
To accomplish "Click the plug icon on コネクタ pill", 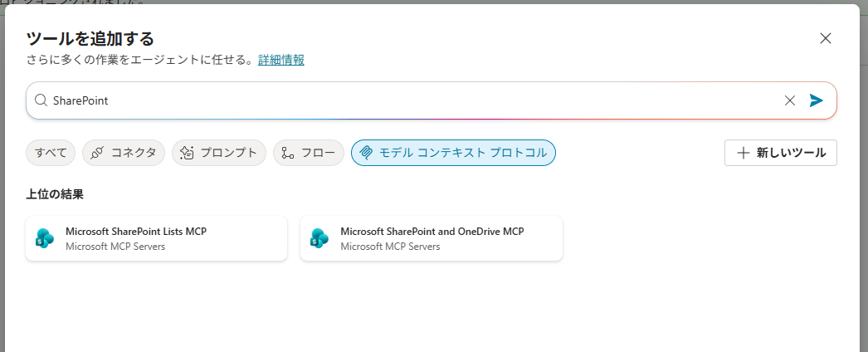I will [97, 153].
